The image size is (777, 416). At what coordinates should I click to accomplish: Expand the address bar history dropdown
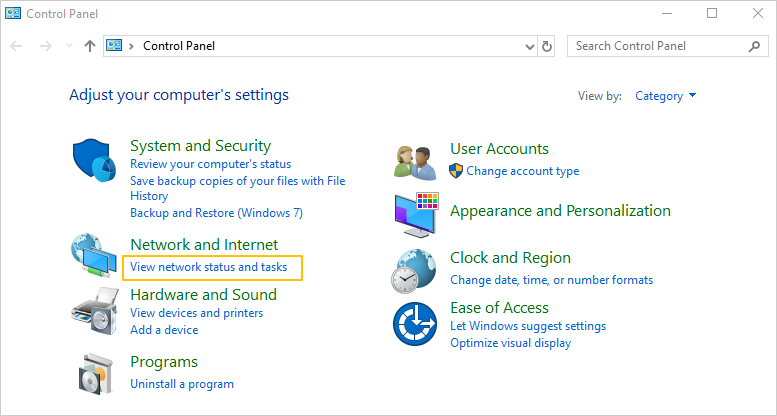click(x=530, y=46)
